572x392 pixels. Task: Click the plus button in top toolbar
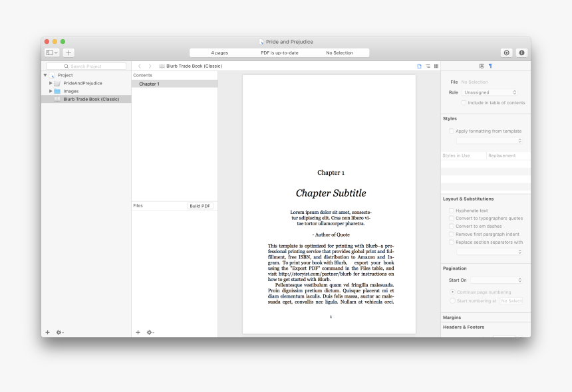(x=69, y=52)
